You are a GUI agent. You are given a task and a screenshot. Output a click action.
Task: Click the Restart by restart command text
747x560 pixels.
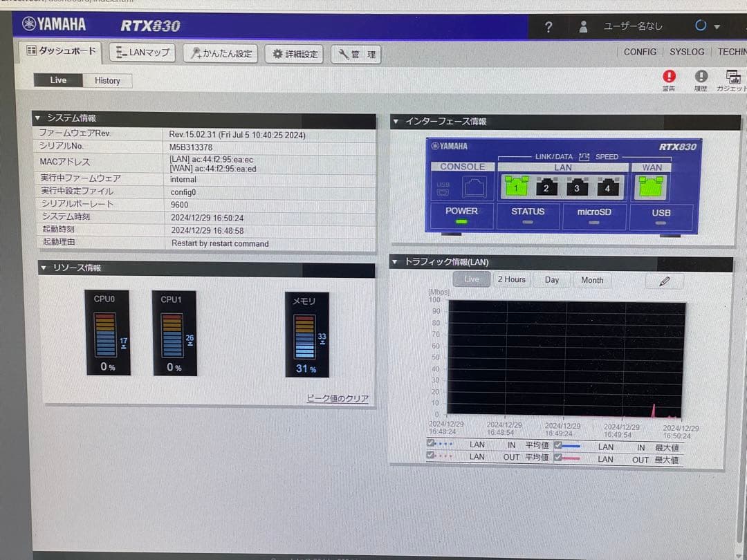pyautogui.click(x=220, y=243)
